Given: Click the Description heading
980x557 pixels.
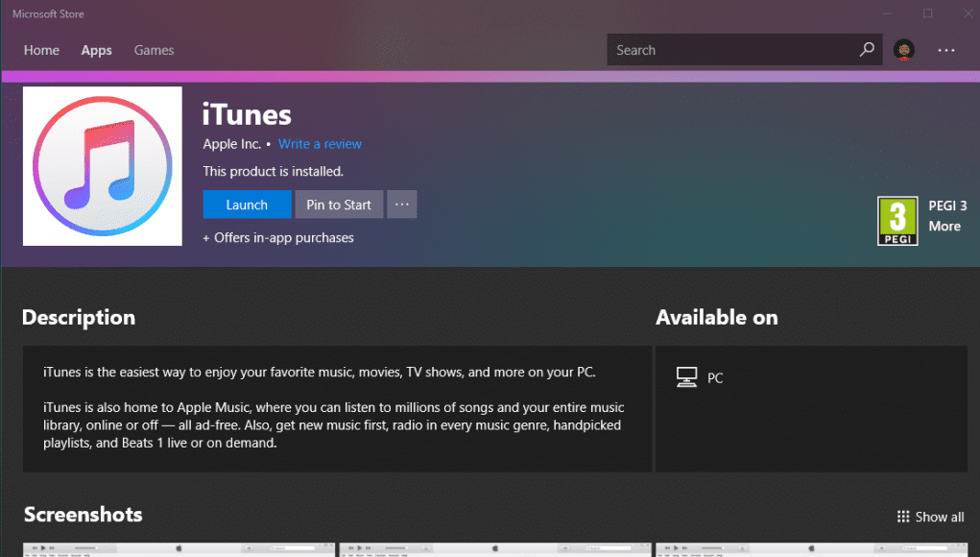Looking at the screenshot, I should tap(79, 318).
